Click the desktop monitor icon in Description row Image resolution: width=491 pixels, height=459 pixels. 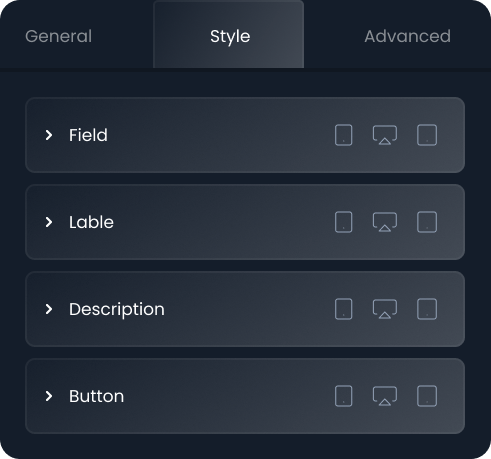(385, 309)
